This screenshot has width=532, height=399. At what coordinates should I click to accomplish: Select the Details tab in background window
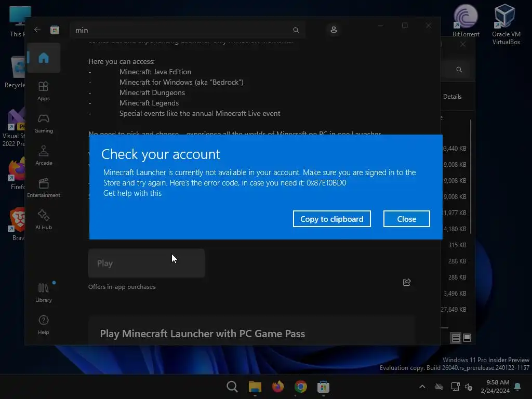coord(453,97)
